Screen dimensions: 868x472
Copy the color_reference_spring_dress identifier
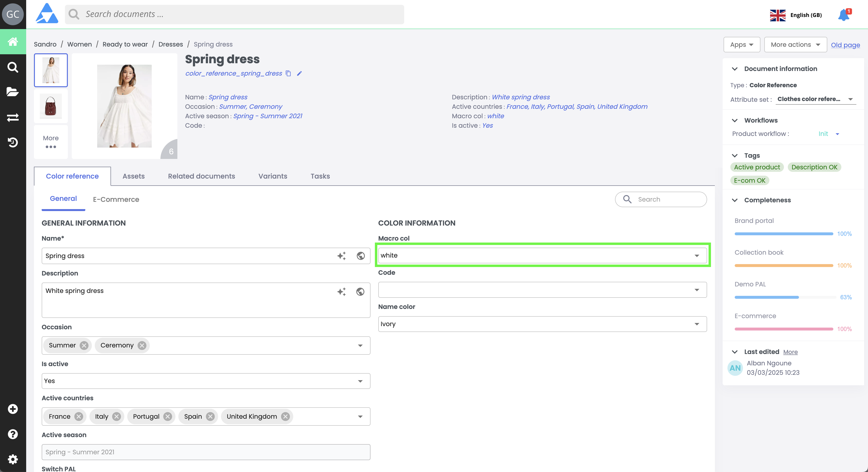(x=288, y=73)
